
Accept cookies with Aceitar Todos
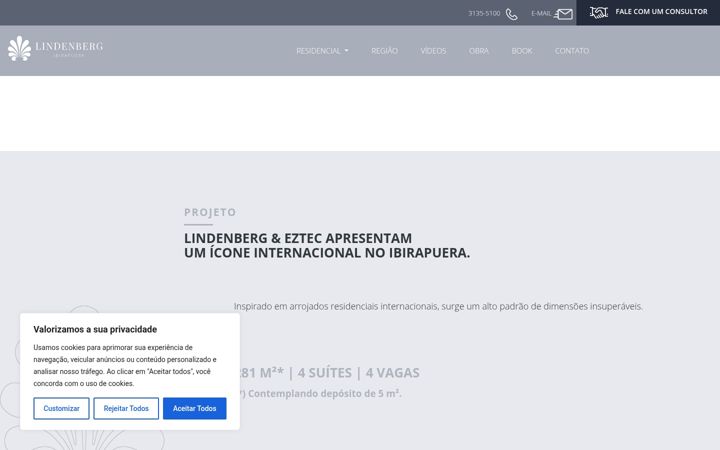195,408
